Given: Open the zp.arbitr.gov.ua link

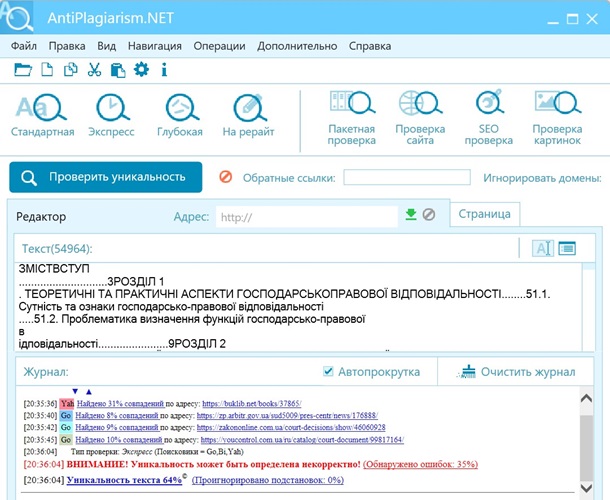Looking at the screenshot, I should [287, 416].
